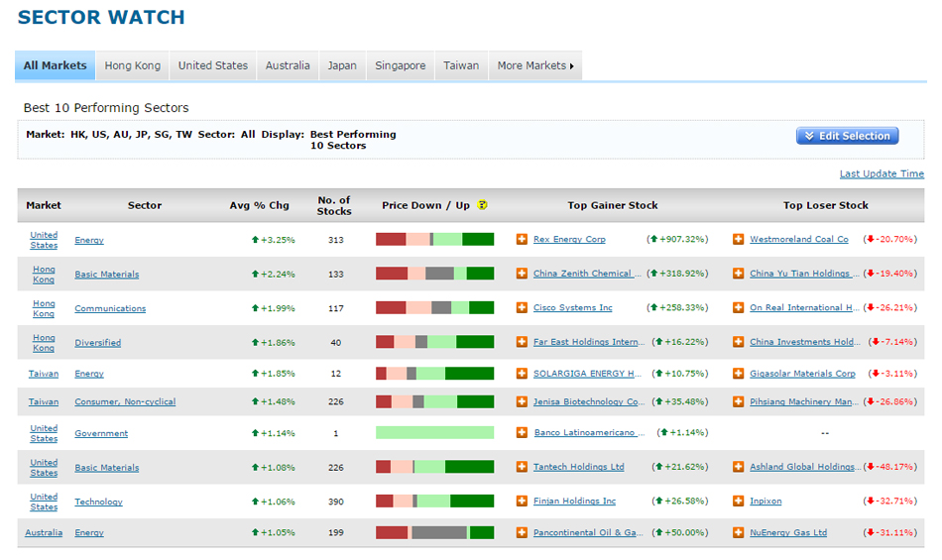The image size is (942, 560).
Task: Click Price Down/Up bar for Australia Energy
Action: click(x=435, y=532)
